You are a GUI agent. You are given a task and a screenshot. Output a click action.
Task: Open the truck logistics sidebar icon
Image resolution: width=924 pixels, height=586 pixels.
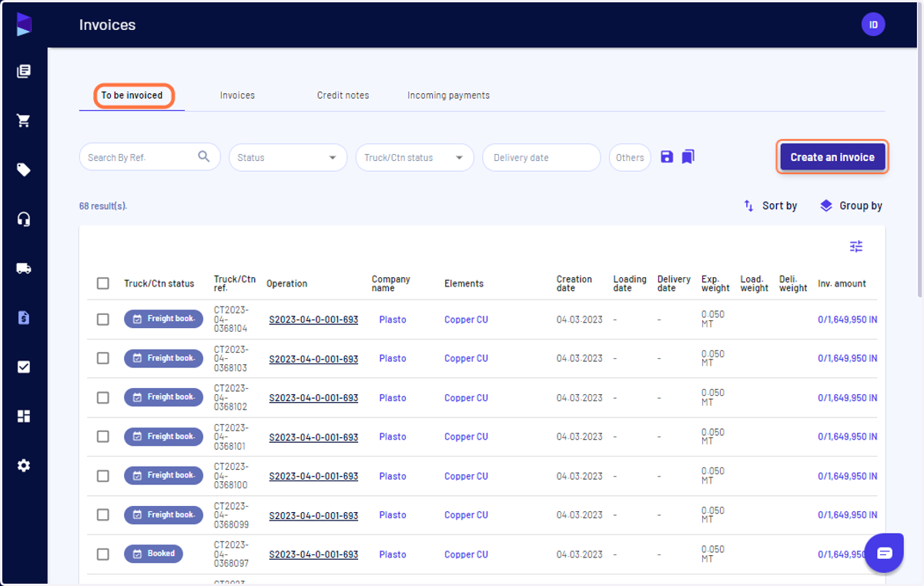click(x=24, y=269)
